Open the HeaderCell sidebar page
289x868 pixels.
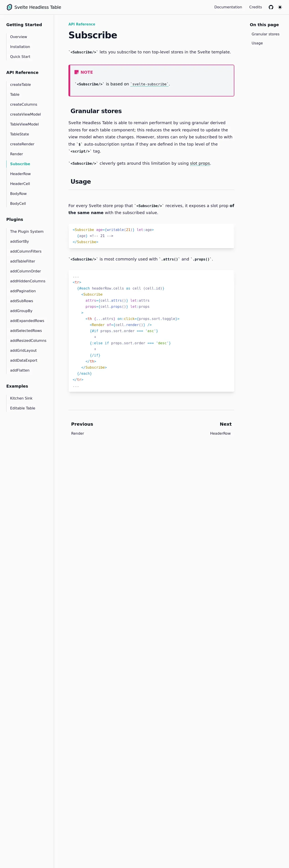pos(20,184)
